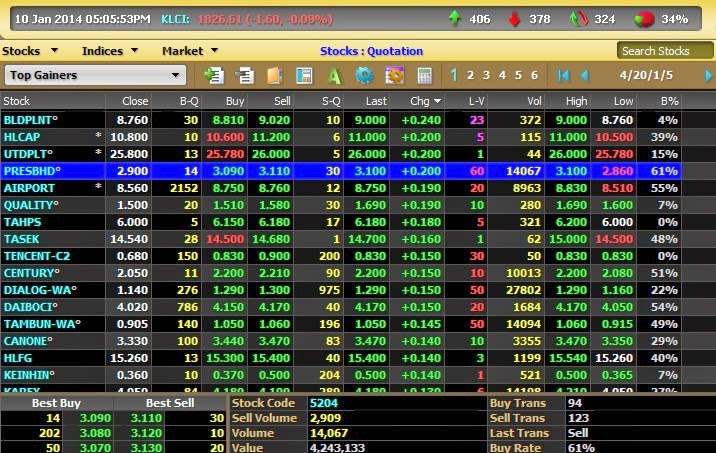Select the BLDPLNT stock row
Image resolution: width=716 pixels, height=453 pixels.
coord(341,120)
